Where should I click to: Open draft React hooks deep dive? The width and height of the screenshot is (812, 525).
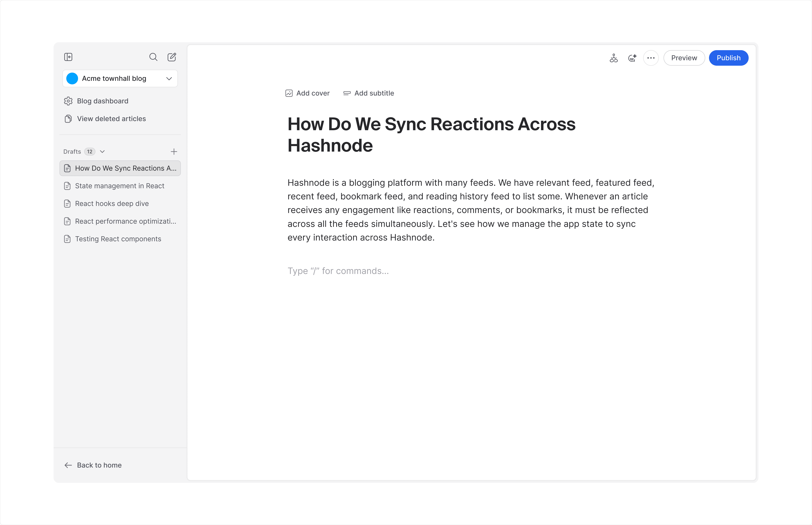(120, 204)
